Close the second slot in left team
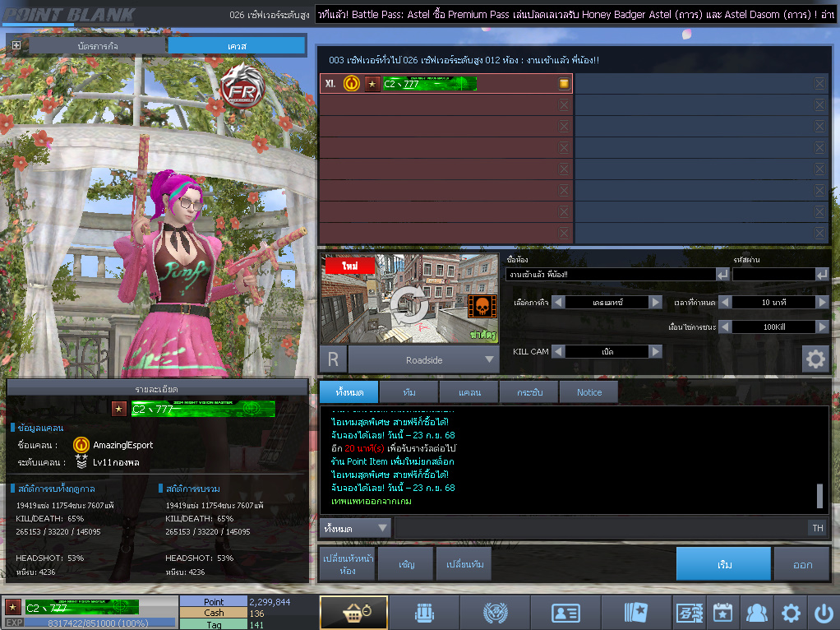This screenshot has height=630, width=840. tap(564, 105)
